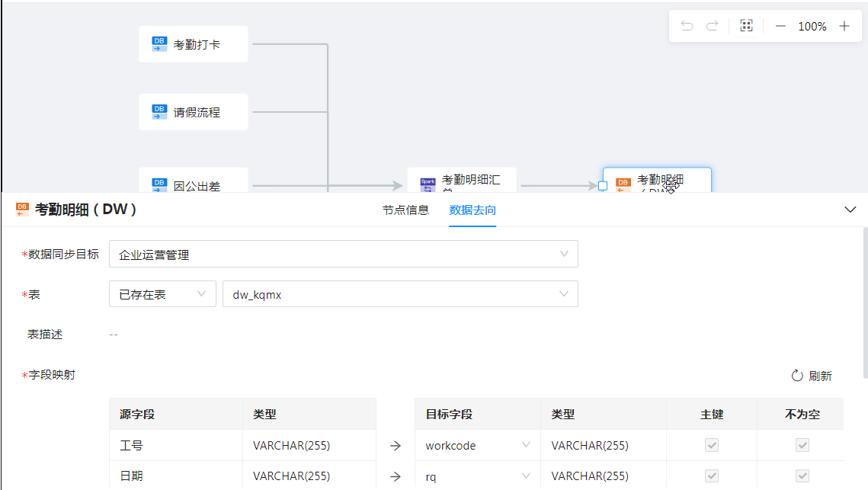The height and width of the screenshot is (490, 868).
Task: Click the redo arrow in canvas toolbar
Action: (712, 26)
